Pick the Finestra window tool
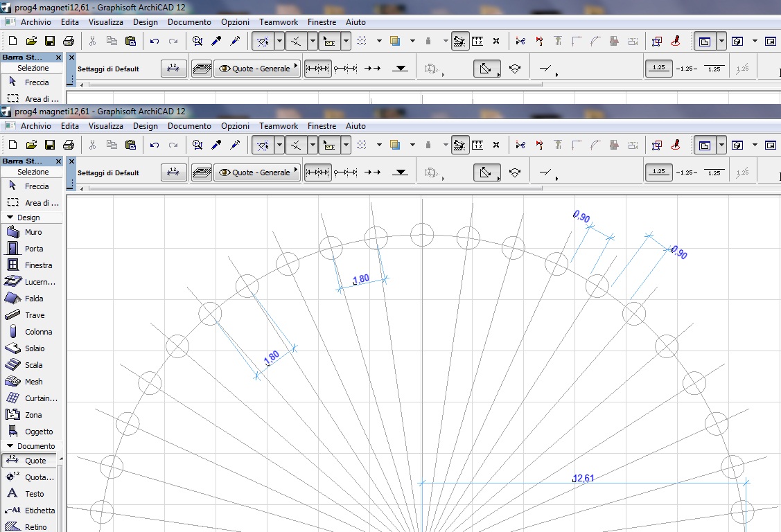Image resolution: width=781 pixels, height=532 pixels. (x=38, y=265)
